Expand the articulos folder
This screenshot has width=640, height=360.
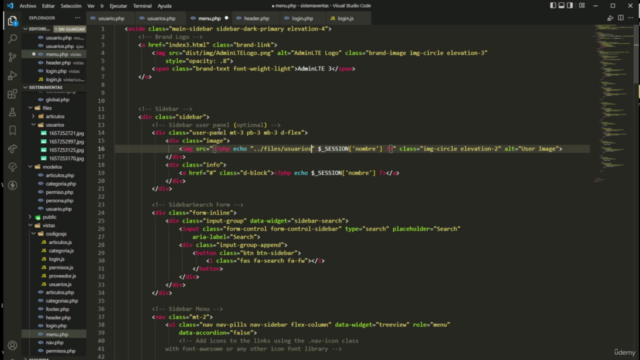point(33,116)
